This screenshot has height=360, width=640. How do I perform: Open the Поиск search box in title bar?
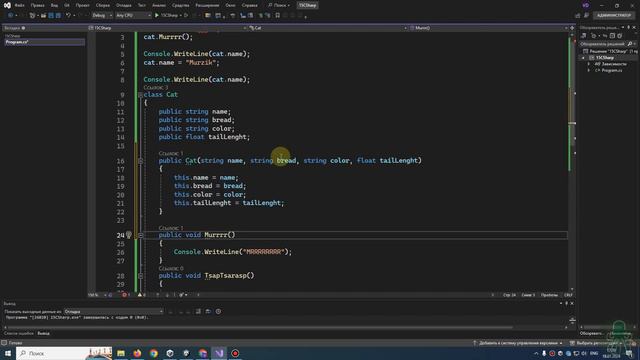pos(279,5)
